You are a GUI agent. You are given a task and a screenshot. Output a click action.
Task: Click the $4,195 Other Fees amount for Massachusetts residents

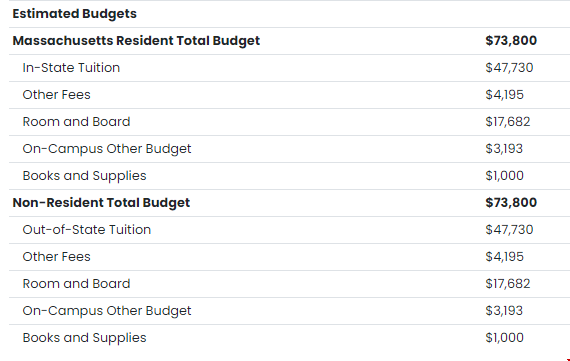coord(504,95)
